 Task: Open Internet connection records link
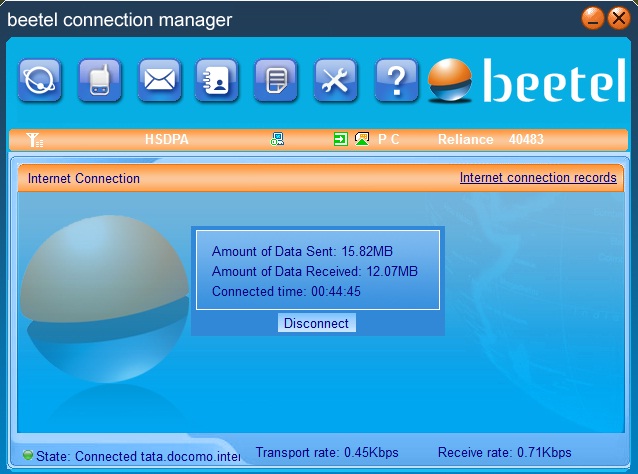coord(538,178)
